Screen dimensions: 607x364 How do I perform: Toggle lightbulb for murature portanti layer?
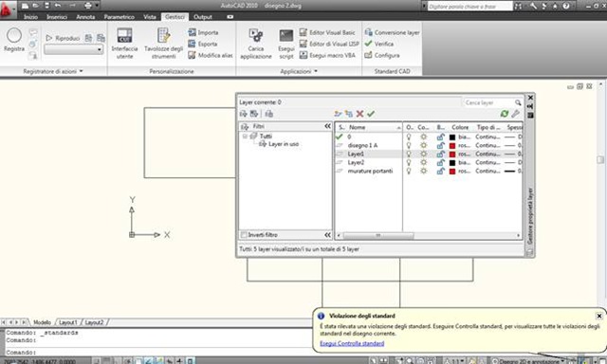click(409, 171)
